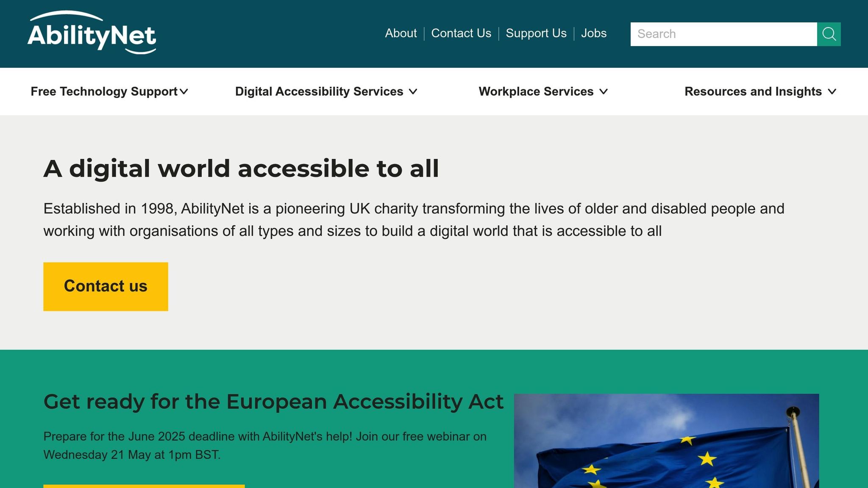Click the paragraph starting 'Established in 1998'

tap(414, 220)
